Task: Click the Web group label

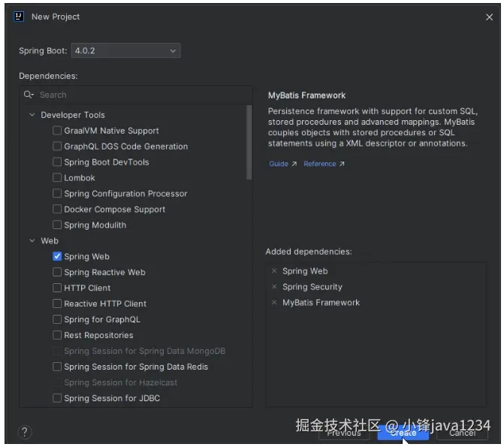Action: 50,240
